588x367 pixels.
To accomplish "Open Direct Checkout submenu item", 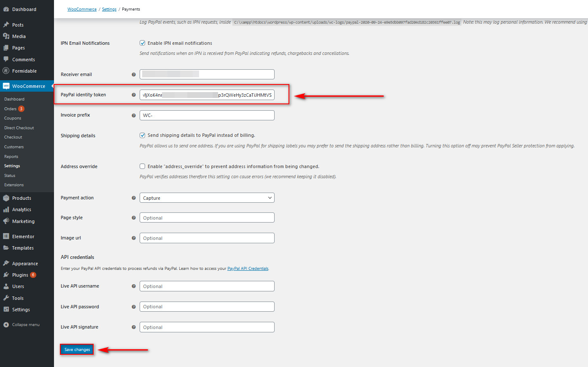I will [19, 128].
